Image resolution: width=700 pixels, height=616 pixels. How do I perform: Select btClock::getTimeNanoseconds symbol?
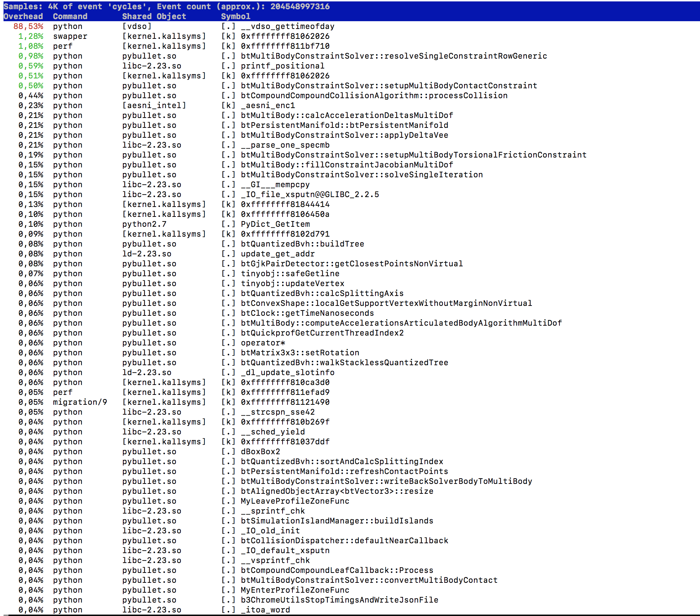tap(307, 313)
